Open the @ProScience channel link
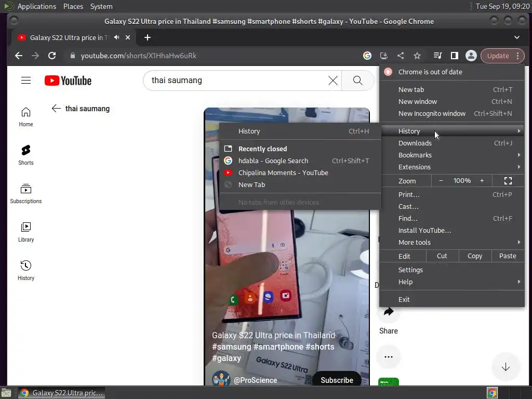 point(255,380)
